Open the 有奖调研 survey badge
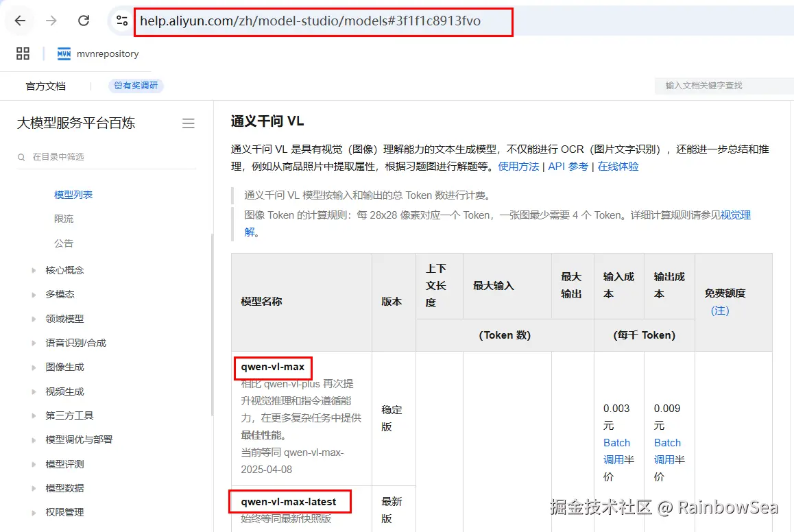 [x=136, y=86]
